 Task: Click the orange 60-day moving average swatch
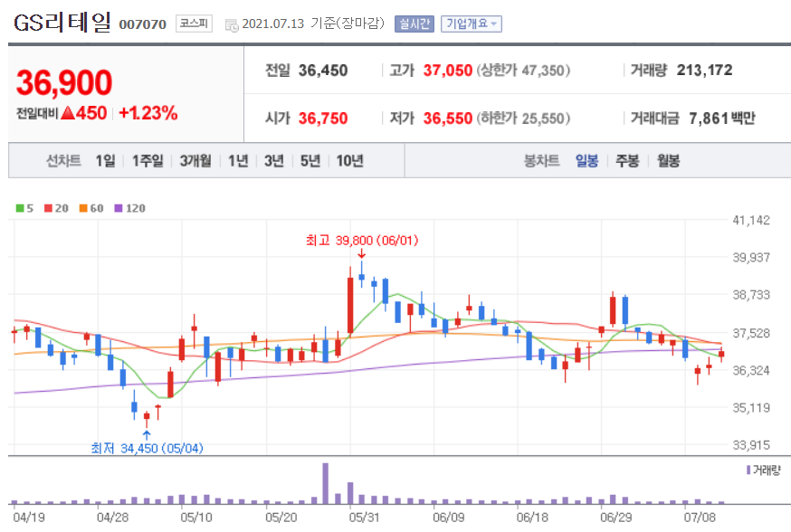(83, 208)
